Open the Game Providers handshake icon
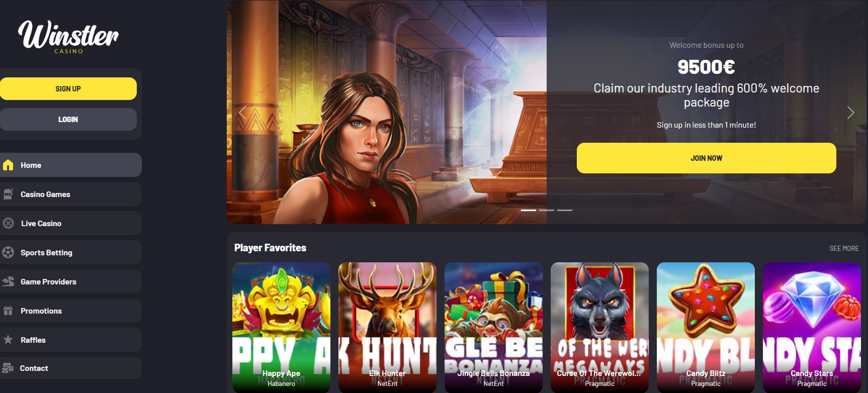Image resolution: width=868 pixels, height=393 pixels. click(x=8, y=281)
